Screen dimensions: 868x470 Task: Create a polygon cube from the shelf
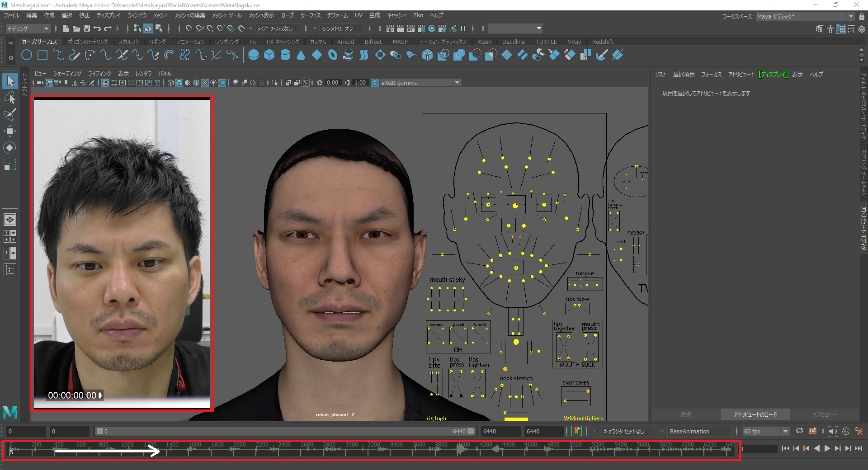(x=269, y=55)
